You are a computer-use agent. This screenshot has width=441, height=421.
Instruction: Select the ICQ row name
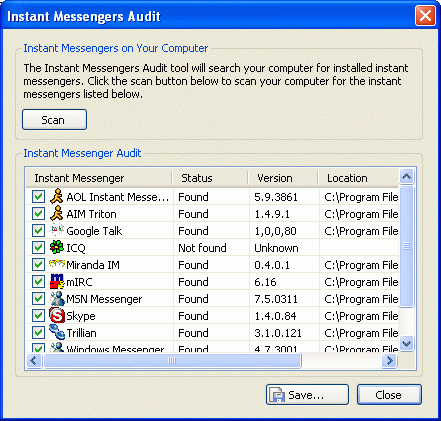coord(76,248)
